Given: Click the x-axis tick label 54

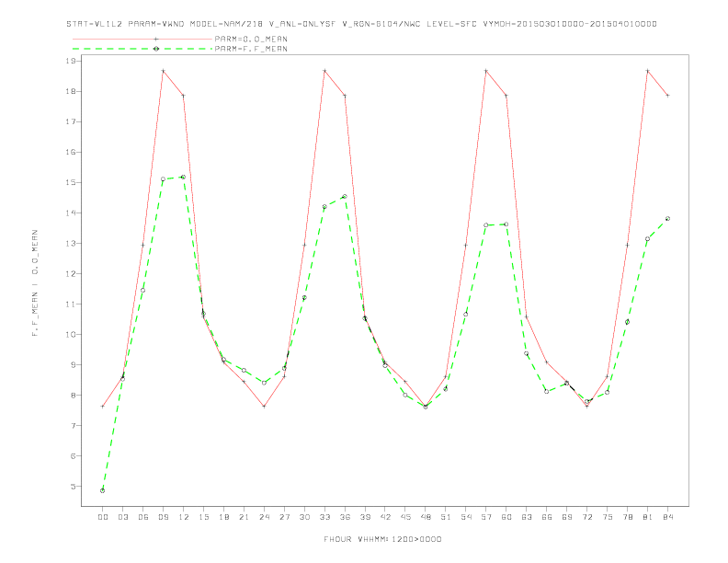Looking at the screenshot, I should coord(466,517).
